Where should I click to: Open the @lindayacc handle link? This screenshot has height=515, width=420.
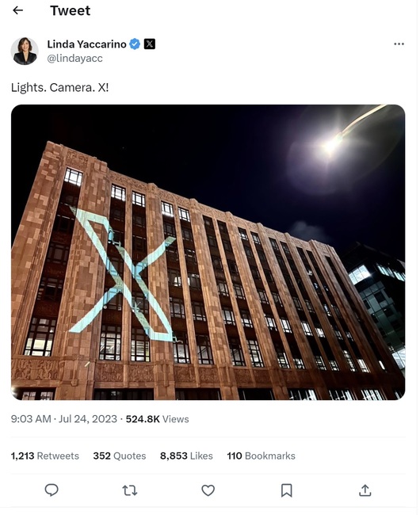(x=74, y=59)
